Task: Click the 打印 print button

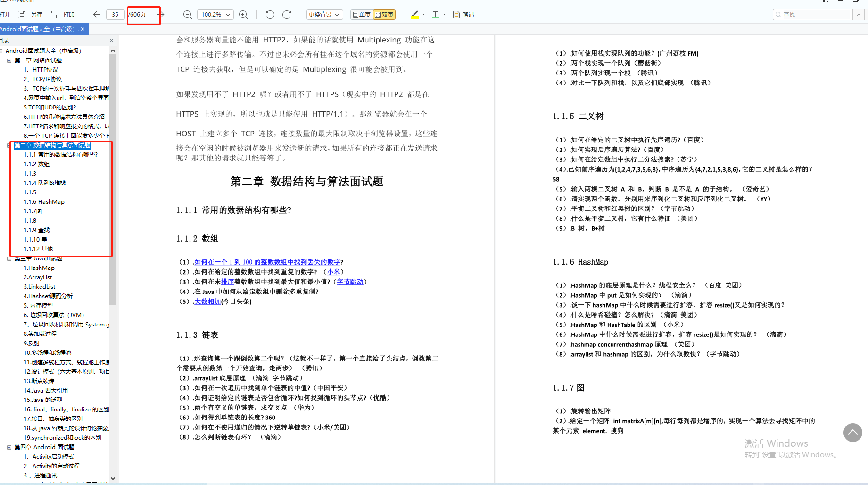Action: (62, 15)
